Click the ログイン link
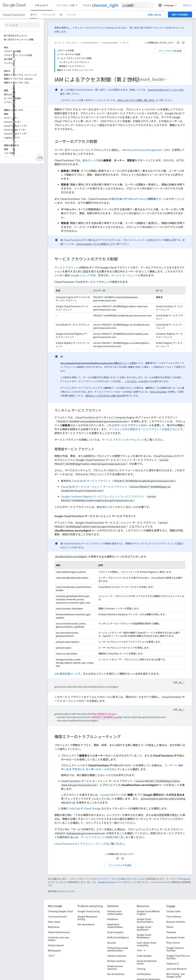This screenshot has height=980, width=196. click(x=187, y=5)
